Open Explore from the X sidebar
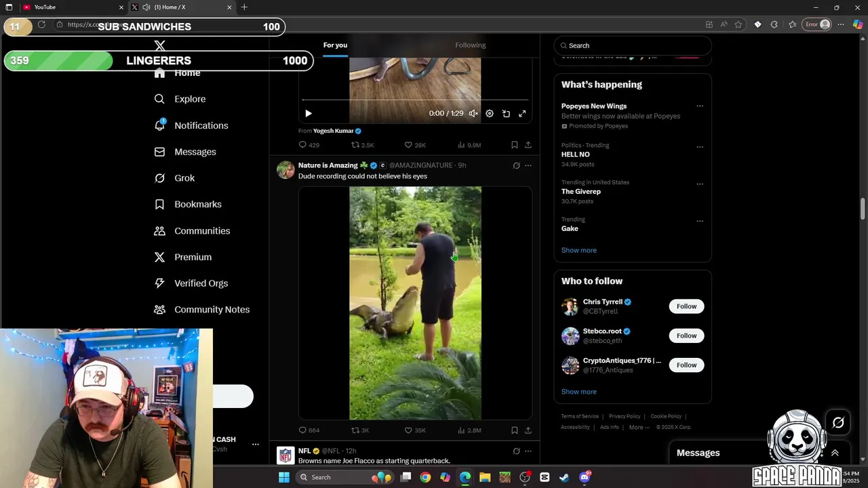 coord(180,99)
